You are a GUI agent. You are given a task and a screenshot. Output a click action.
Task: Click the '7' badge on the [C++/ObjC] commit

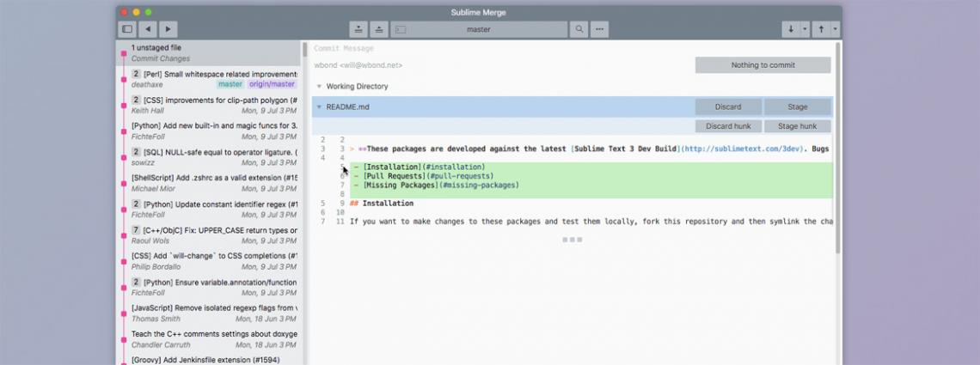[x=136, y=230]
